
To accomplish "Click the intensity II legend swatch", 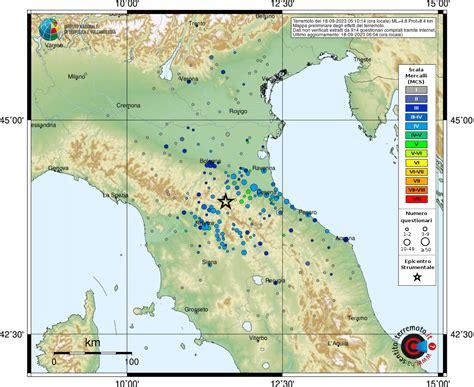I will (416, 99).
